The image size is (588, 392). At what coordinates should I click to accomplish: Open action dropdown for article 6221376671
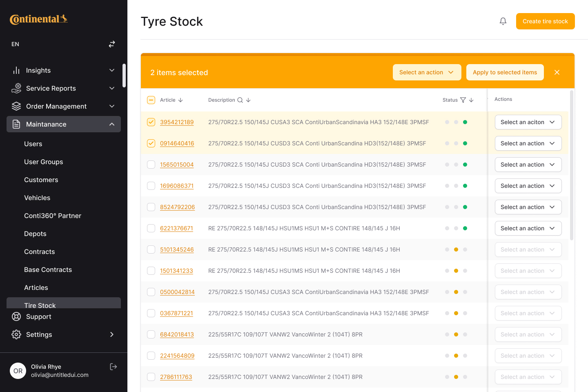coord(528,228)
